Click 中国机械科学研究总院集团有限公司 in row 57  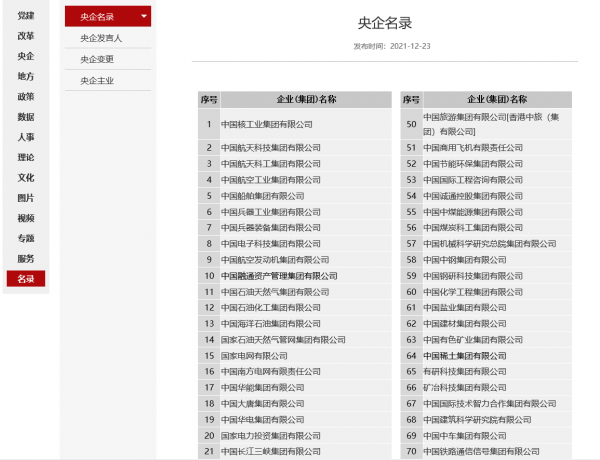(x=490, y=244)
